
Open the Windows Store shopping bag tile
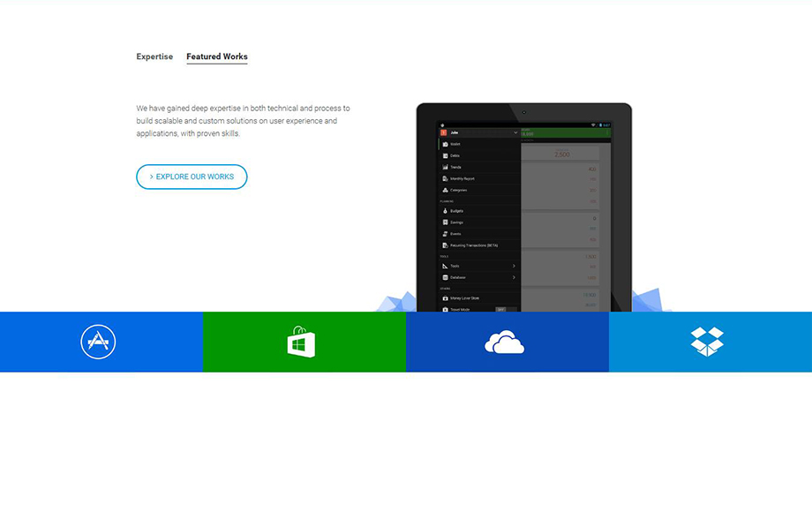pyautogui.click(x=301, y=342)
